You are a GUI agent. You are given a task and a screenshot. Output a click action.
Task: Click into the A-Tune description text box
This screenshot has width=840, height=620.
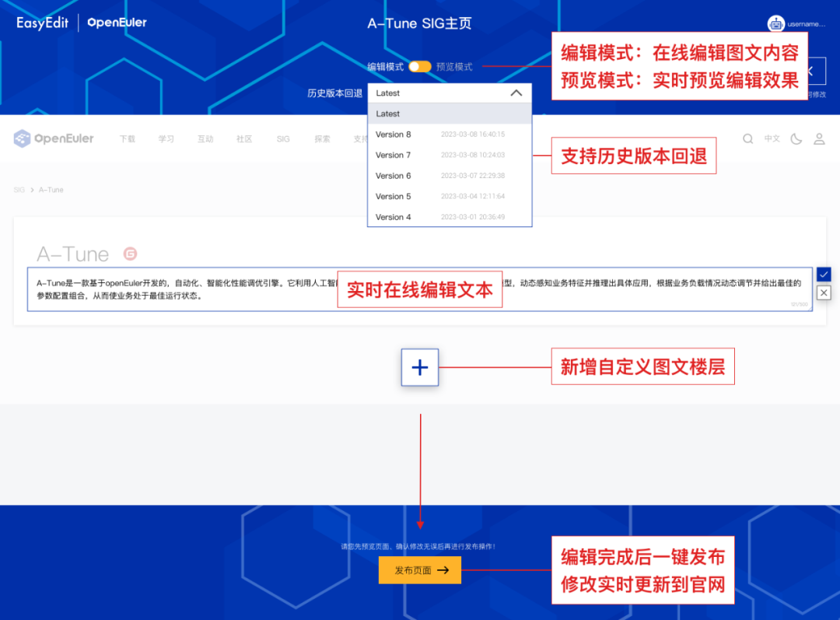(420, 289)
